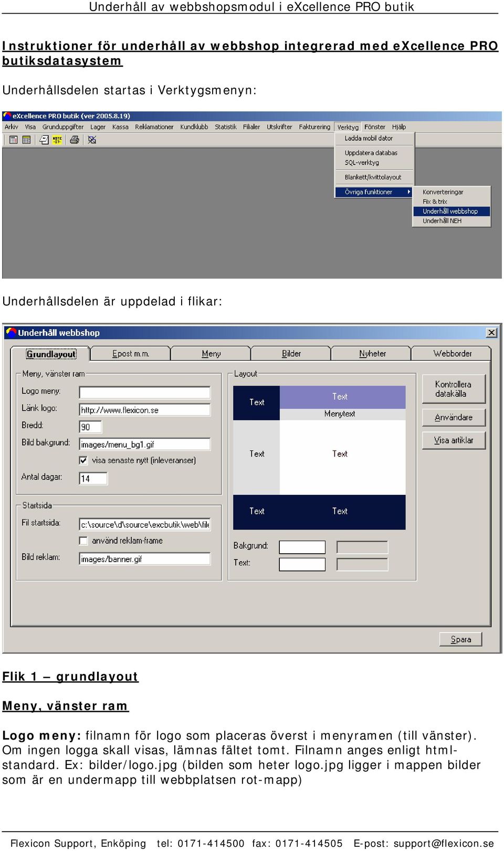Switch to the Webborder tab
This screenshot has height=851, width=504.
[x=452, y=354]
